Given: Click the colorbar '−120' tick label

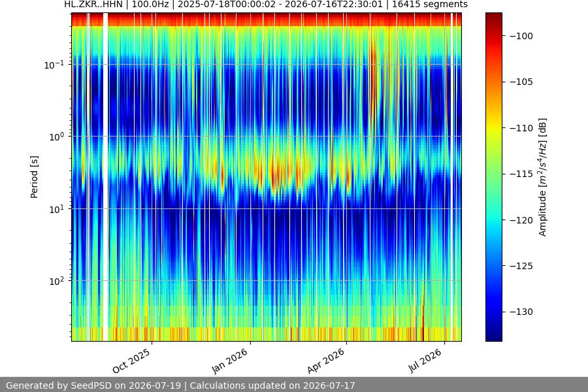Looking at the screenshot, I should (521, 220).
